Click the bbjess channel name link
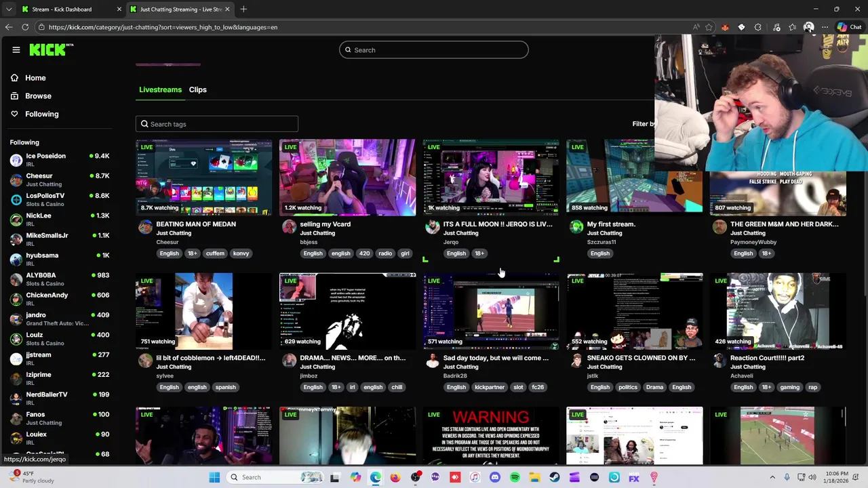Screen dimensions: 868x488 (x=309, y=242)
